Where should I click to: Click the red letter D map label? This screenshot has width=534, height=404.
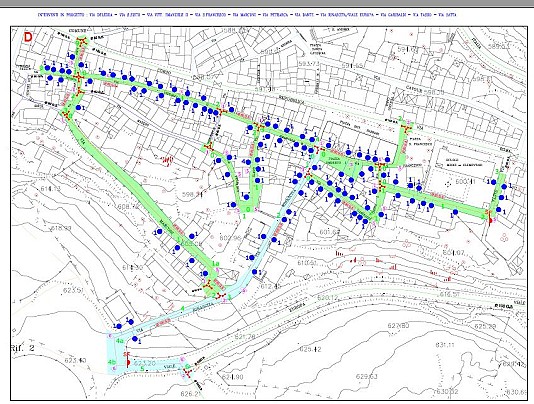tap(28, 37)
